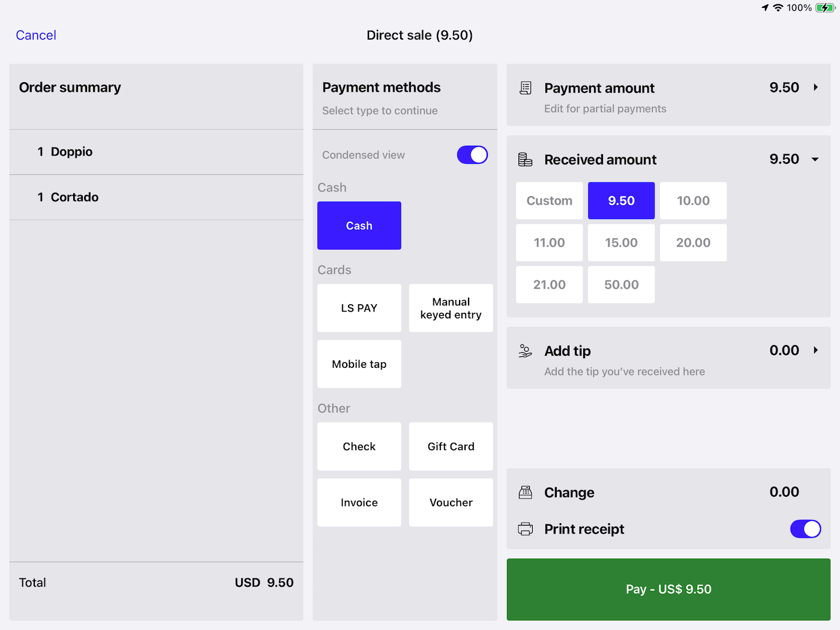Click the Wi-Fi icon in the status bar
Viewport: 840px width, 630px height.
pyautogui.click(x=777, y=8)
